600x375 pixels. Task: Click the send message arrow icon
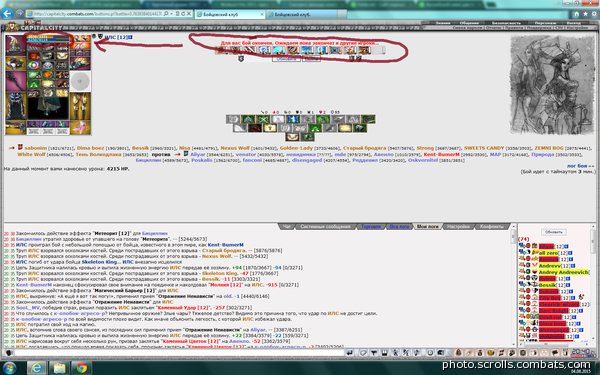pyautogui.click(x=349, y=353)
